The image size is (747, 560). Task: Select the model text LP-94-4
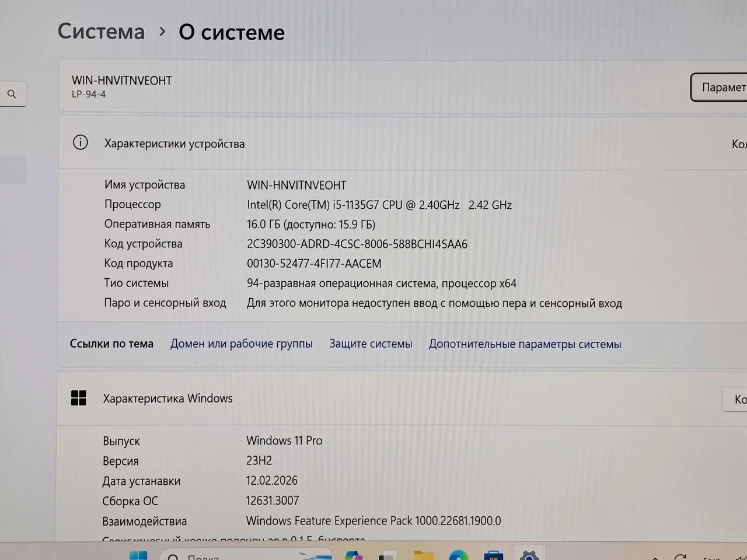pyautogui.click(x=89, y=94)
